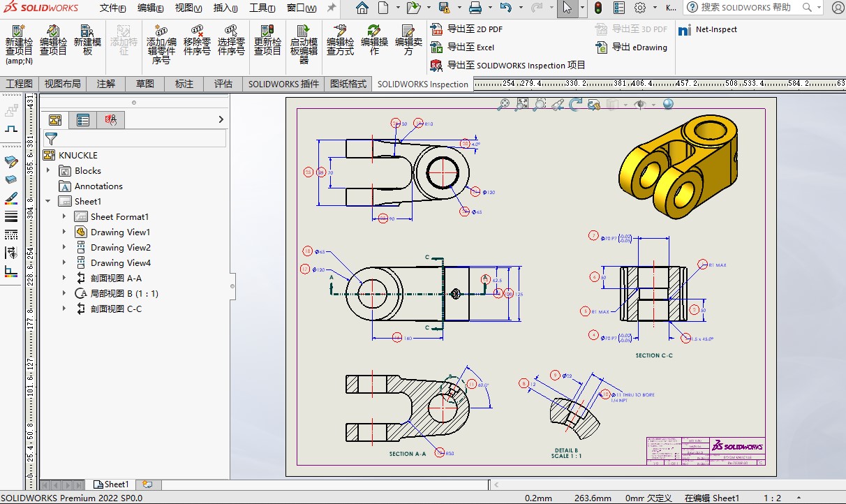Switch to the 工程图 tab
This screenshot has width=846, height=504.
click(19, 84)
